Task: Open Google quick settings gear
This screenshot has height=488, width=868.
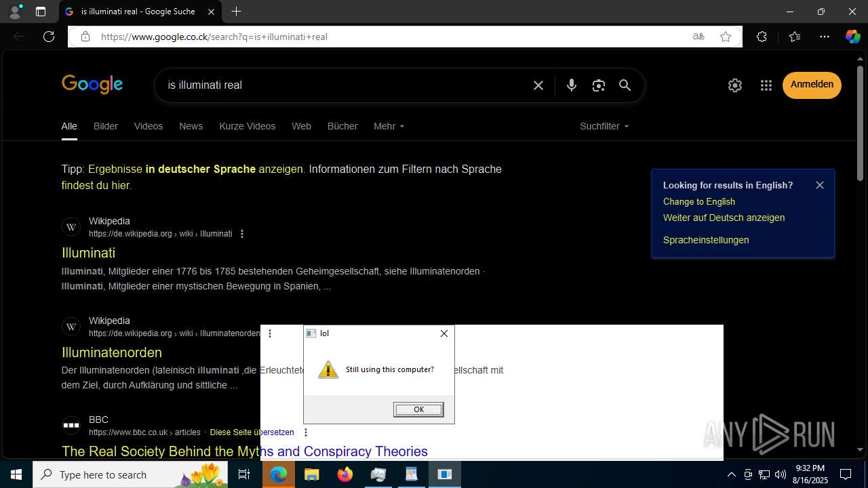Action: [735, 85]
